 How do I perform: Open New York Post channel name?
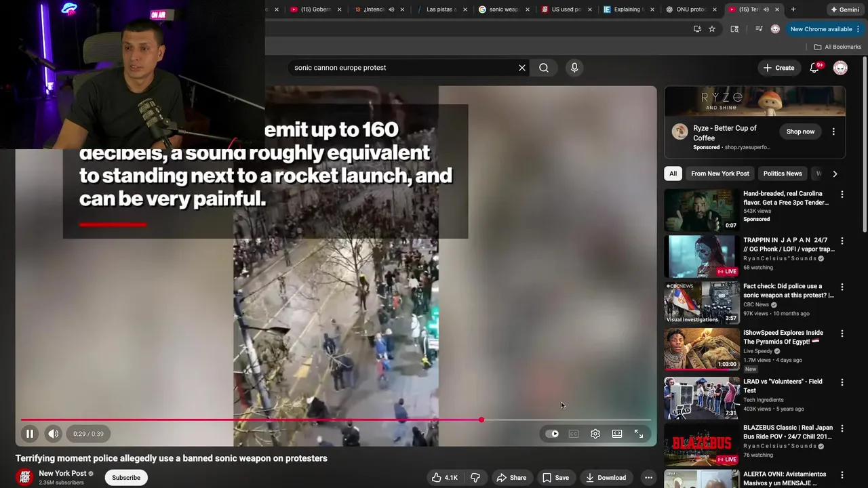pyautogui.click(x=62, y=473)
